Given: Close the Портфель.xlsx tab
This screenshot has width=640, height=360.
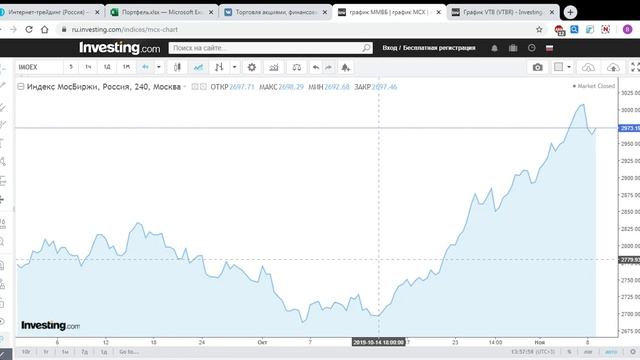Looking at the screenshot, I should (211, 12).
